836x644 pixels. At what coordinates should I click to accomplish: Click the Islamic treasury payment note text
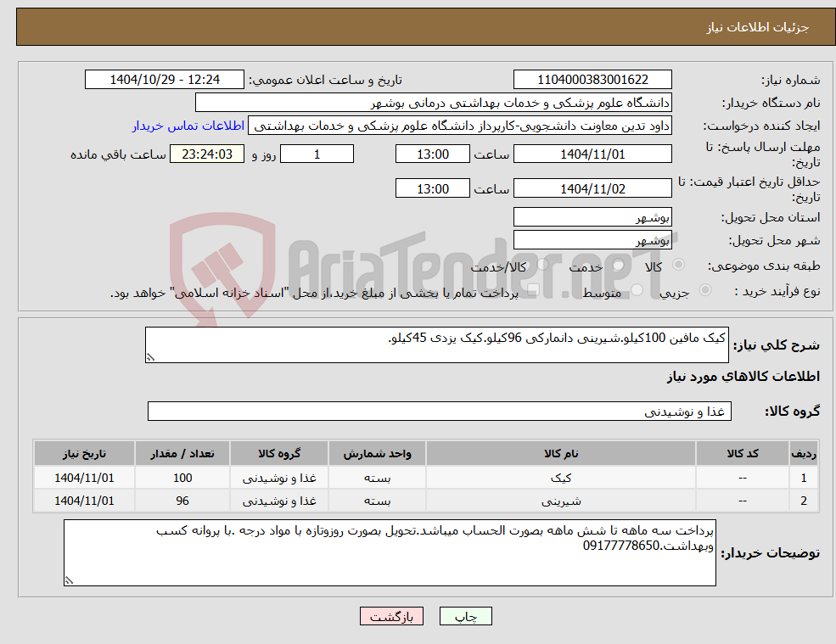[x=314, y=294]
